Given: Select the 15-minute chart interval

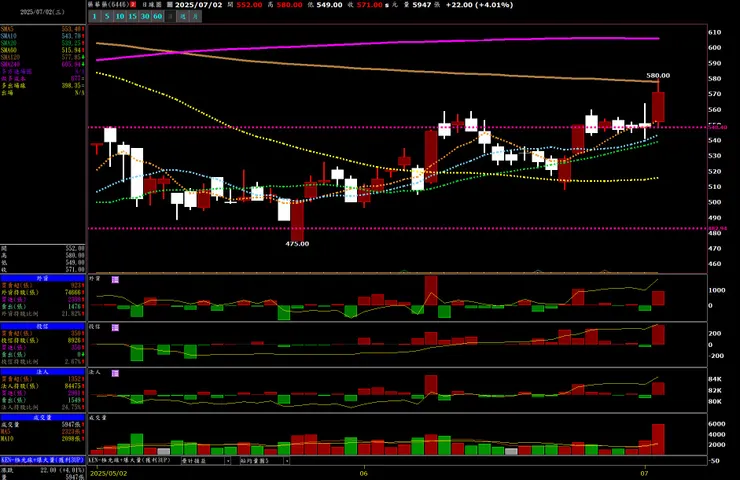Looking at the screenshot, I should pos(133,17).
